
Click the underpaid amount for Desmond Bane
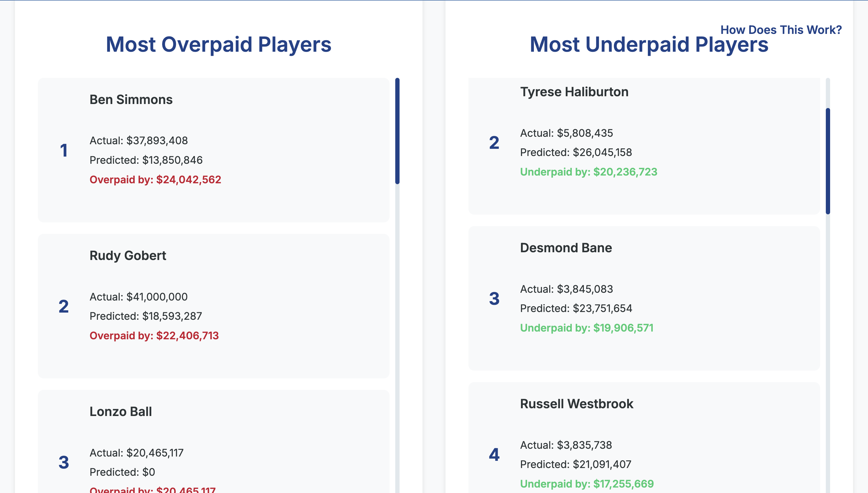[x=587, y=328]
